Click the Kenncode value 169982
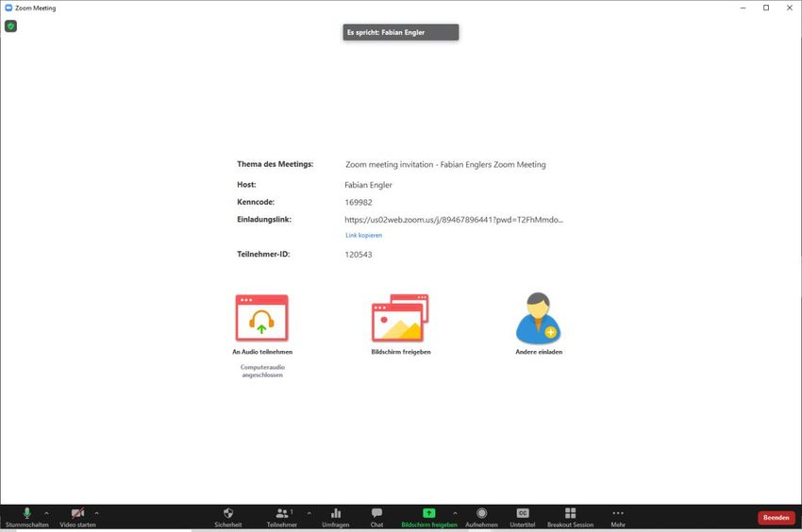The height and width of the screenshot is (532, 802). pos(359,203)
